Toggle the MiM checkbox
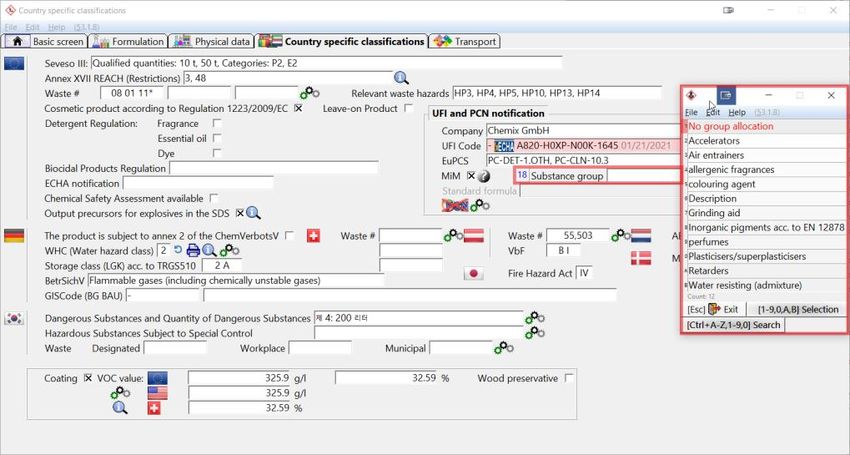 coord(471,176)
